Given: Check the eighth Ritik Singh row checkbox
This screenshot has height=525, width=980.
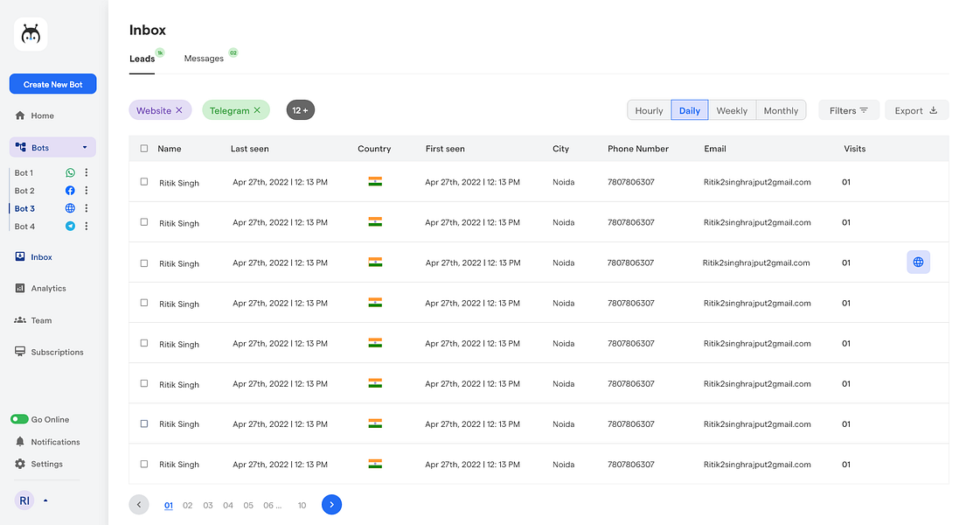Looking at the screenshot, I should [144, 464].
